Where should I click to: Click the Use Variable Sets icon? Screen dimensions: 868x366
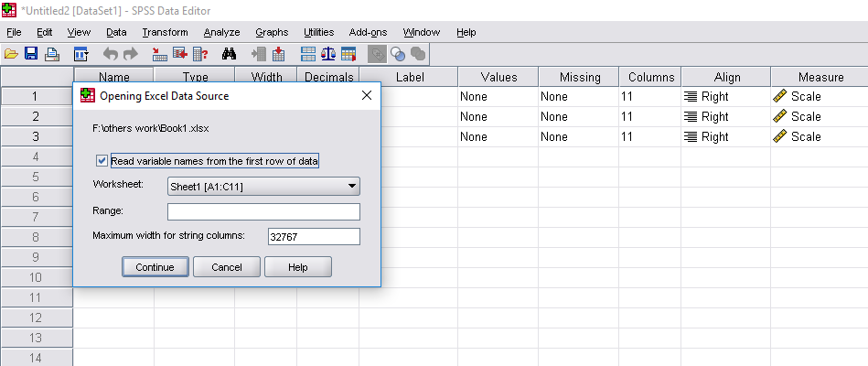click(398, 54)
